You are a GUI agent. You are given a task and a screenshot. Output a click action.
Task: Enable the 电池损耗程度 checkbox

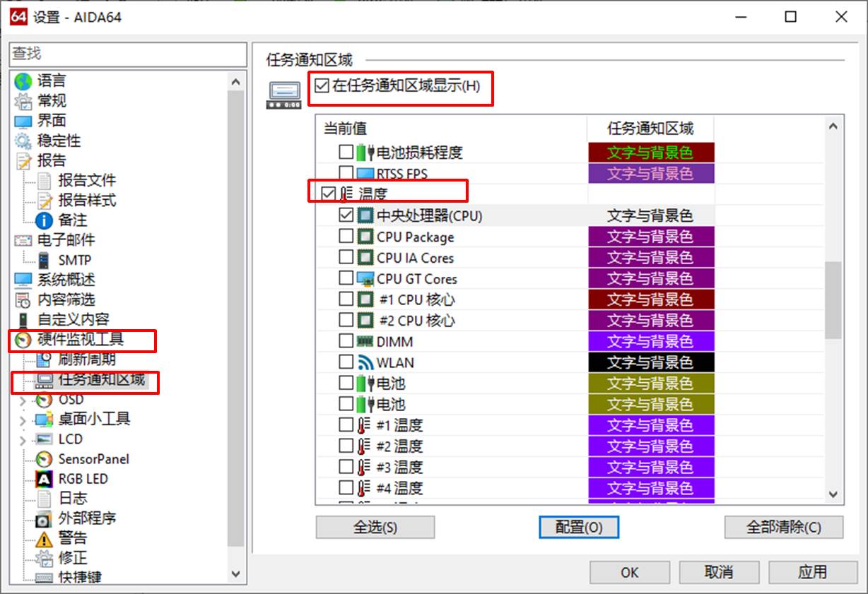coord(346,152)
